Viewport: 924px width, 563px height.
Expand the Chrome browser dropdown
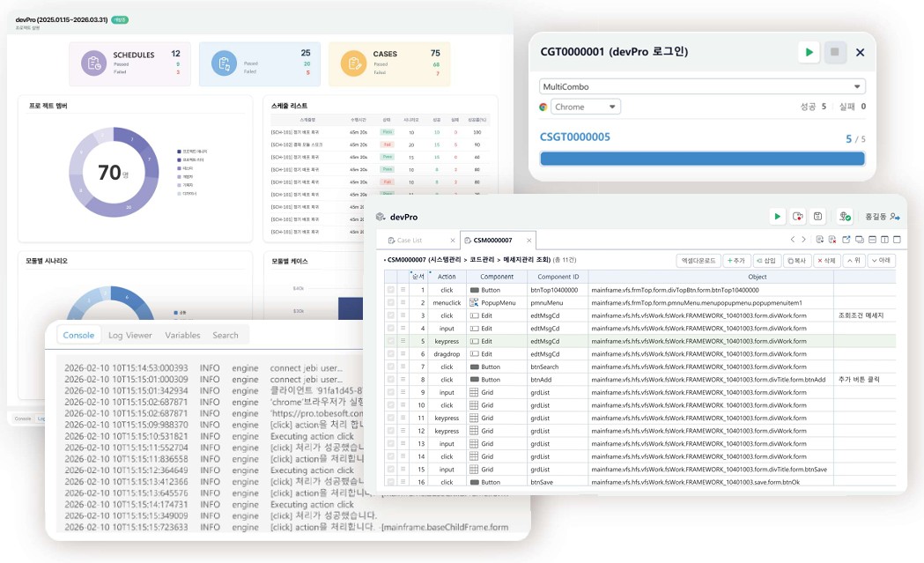[x=586, y=107]
